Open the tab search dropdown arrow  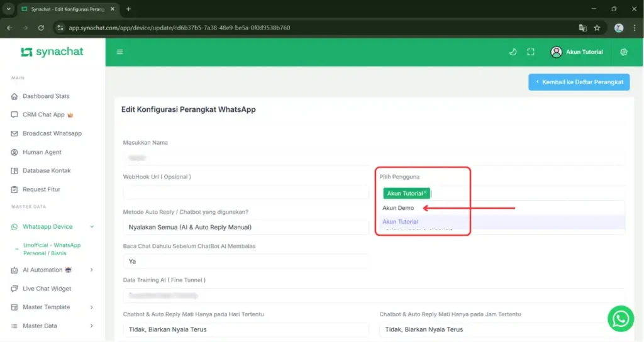(9, 9)
